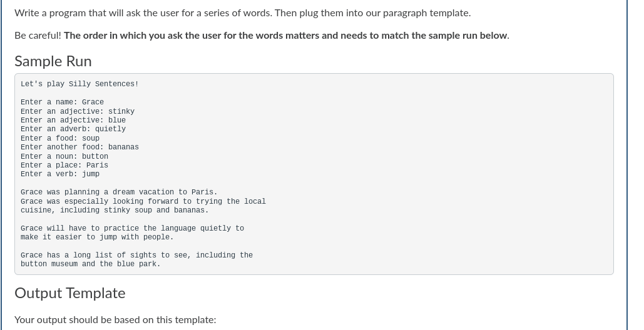Click the Output Template heading
The image size is (644, 330).
(70, 293)
